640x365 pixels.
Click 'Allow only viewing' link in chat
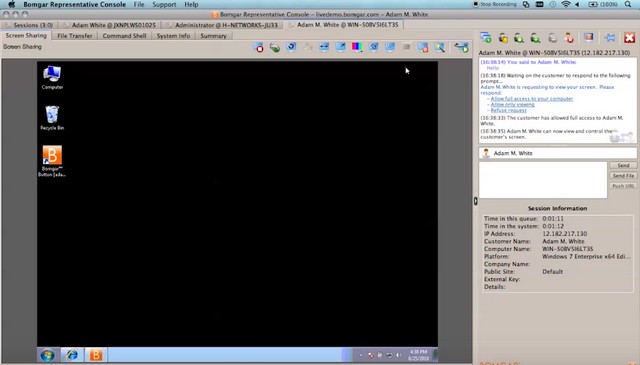pos(512,105)
